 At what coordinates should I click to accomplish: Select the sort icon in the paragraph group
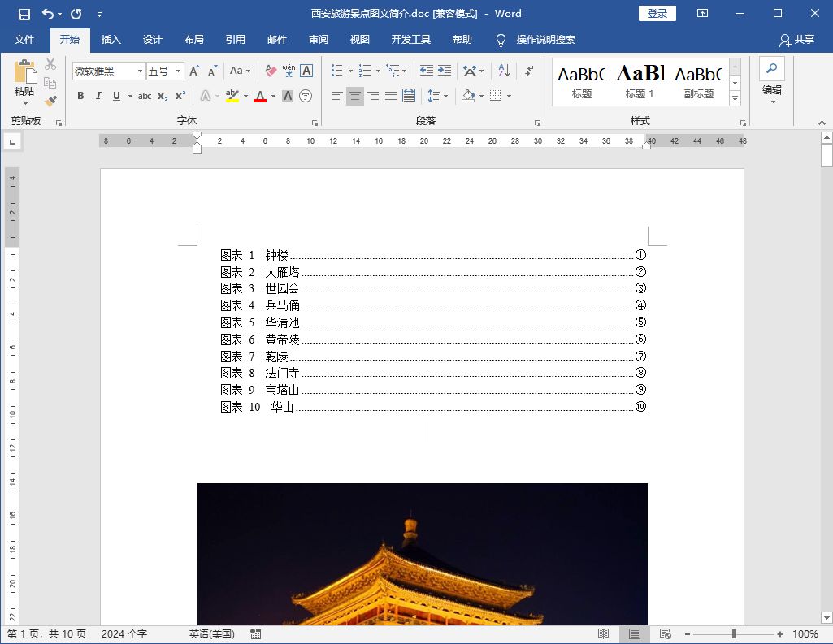click(x=502, y=71)
